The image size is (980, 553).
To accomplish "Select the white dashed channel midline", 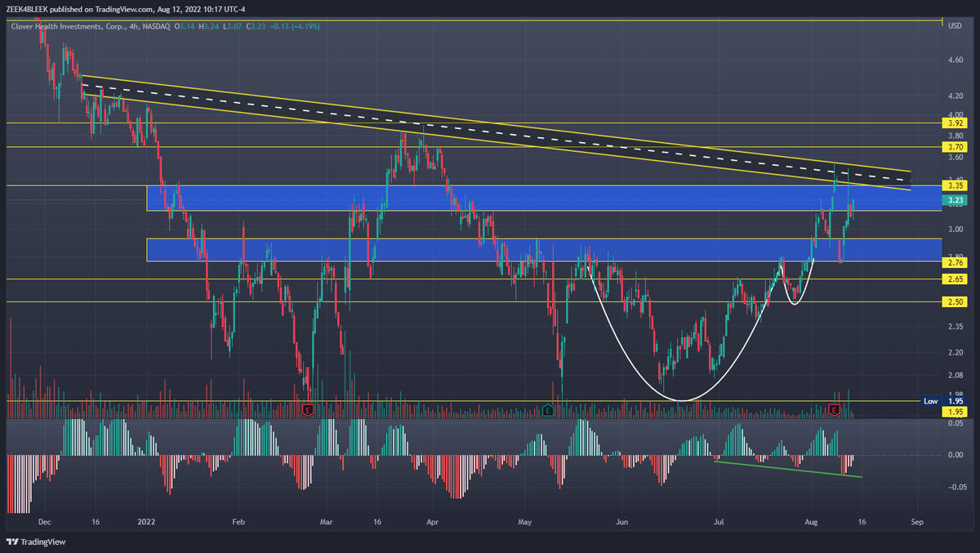I will click(x=497, y=132).
